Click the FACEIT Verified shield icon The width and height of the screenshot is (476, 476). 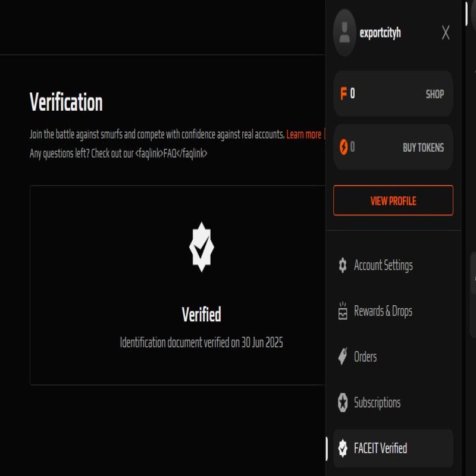click(342, 449)
